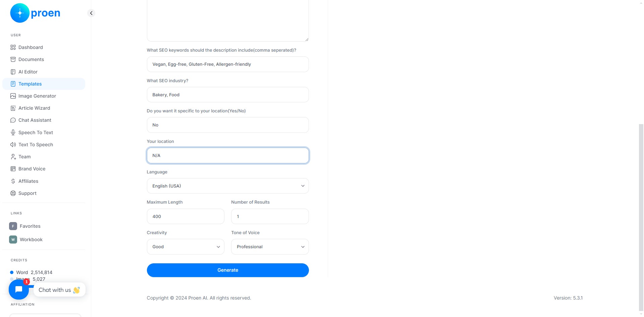
Task: Click the Templates page icon
Action: point(13,84)
